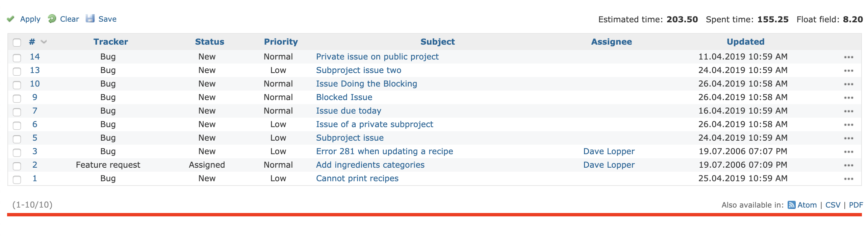The image size is (868, 238).
Task: Sort by the Tracker column header
Action: [111, 42]
